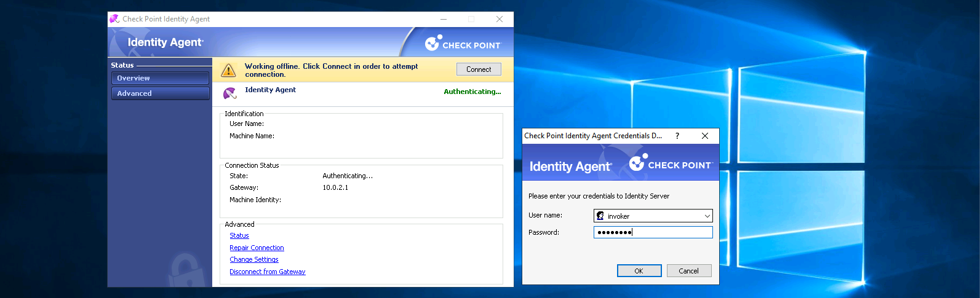Click Disconnect from Gateway link
Viewport: 980px width, 298px height.
tap(267, 272)
